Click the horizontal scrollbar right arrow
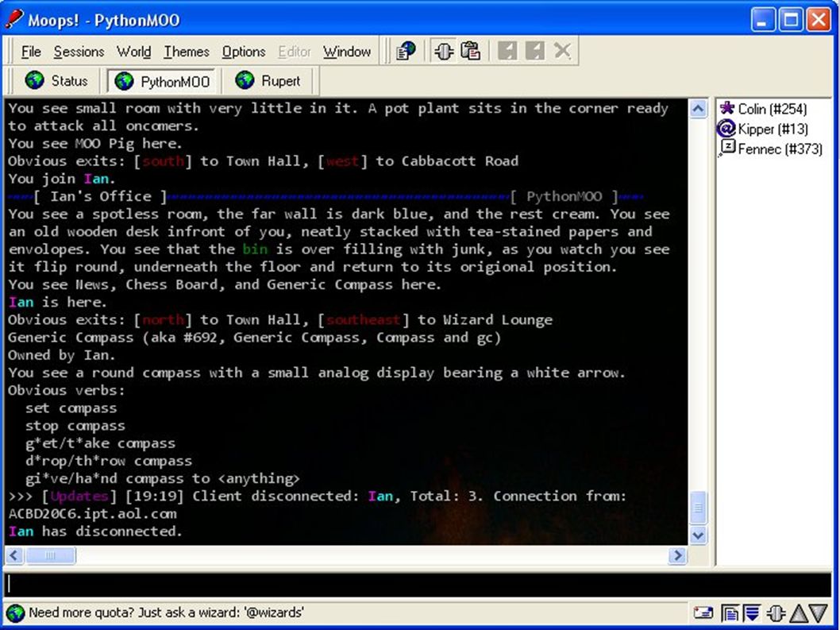840x630 pixels. pos(678,555)
